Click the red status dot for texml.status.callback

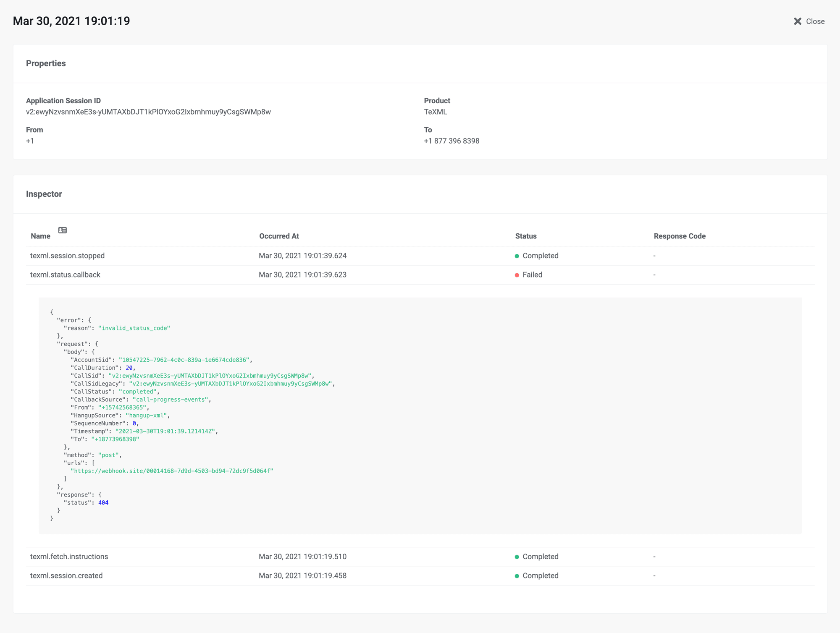[517, 275]
